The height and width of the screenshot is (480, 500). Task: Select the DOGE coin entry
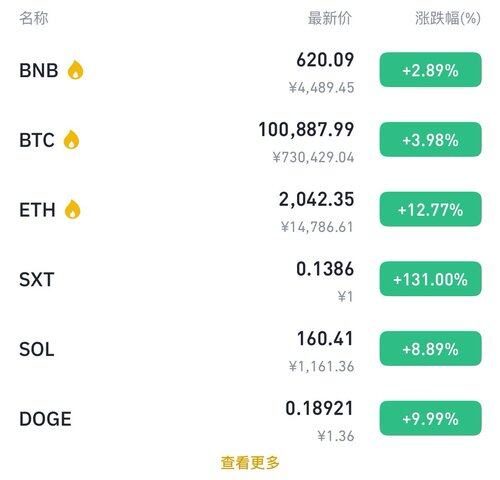tap(45, 419)
